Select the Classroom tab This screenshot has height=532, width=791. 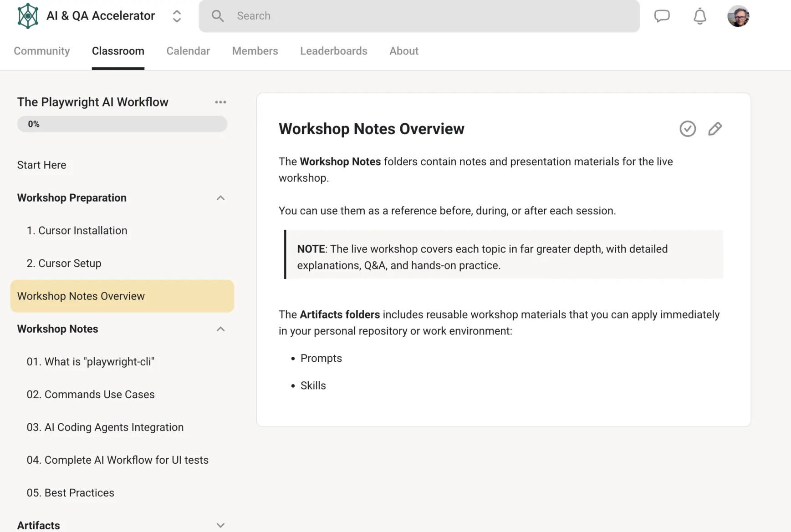pyautogui.click(x=118, y=51)
